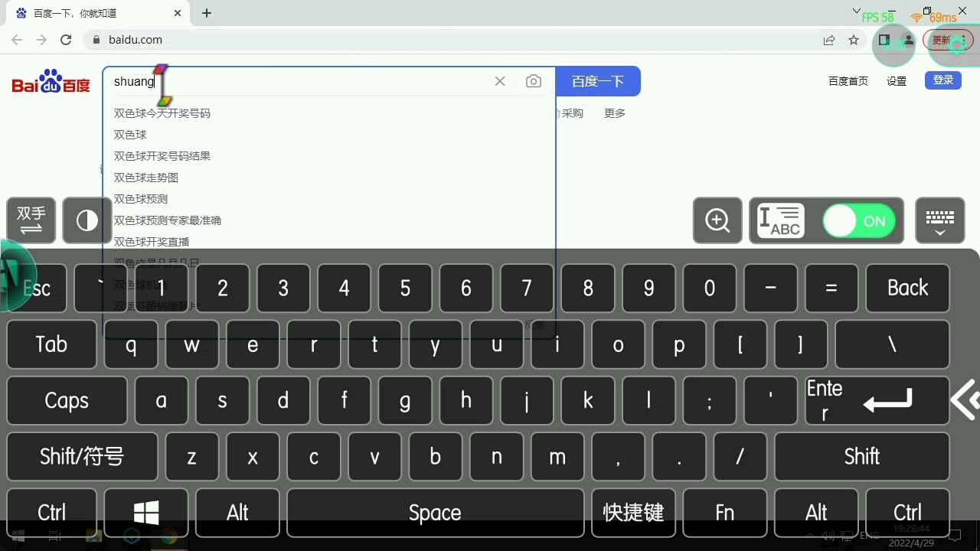
Task: Tap the letter p key
Action: 679,344
